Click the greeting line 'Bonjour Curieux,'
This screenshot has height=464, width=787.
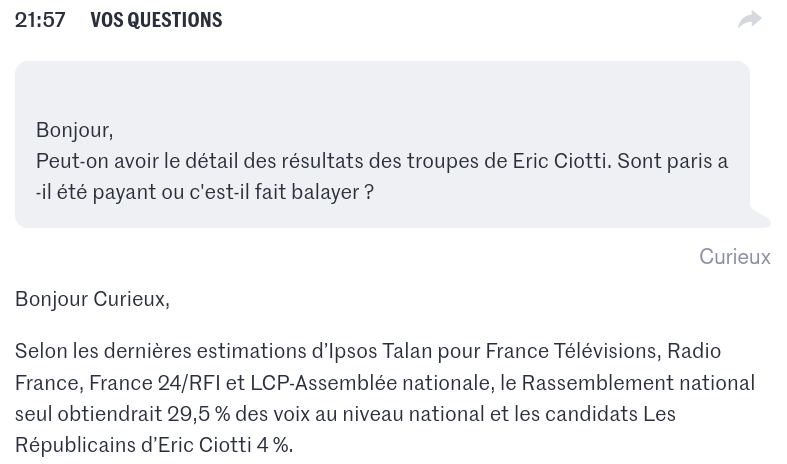pos(92,299)
